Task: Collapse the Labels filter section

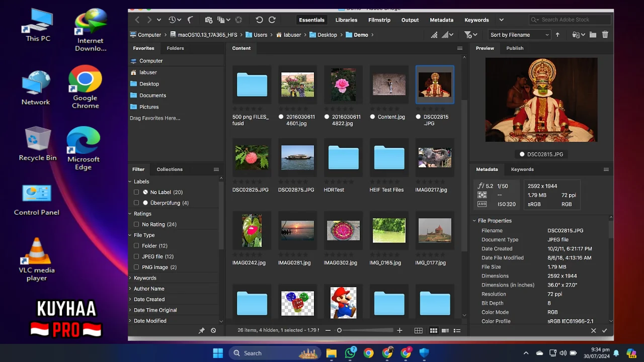Action: [130, 182]
